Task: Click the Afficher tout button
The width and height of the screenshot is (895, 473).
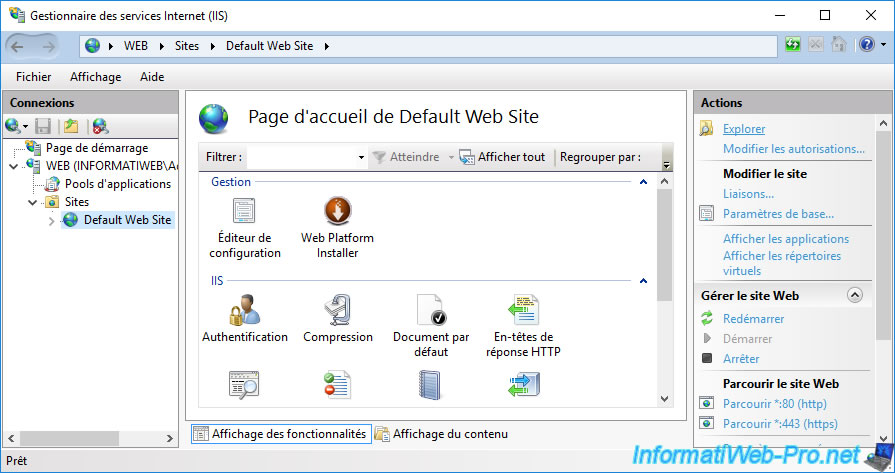Action: 502,157
